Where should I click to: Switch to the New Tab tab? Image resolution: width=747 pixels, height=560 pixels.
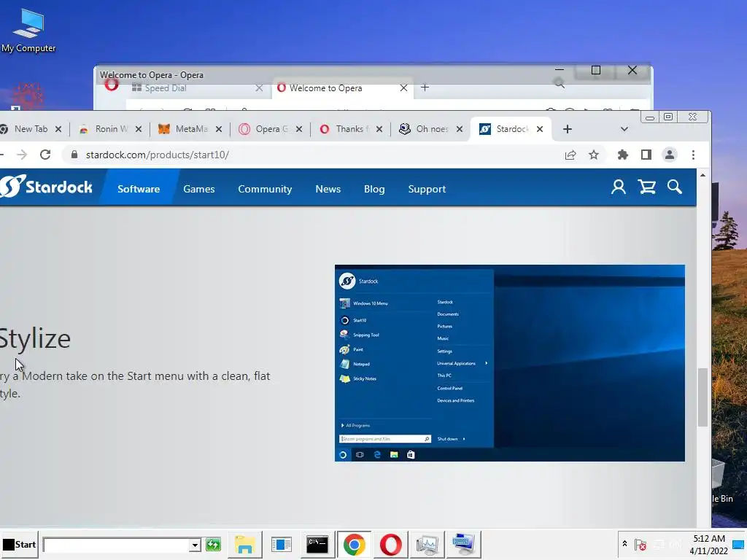pos(31,129)
